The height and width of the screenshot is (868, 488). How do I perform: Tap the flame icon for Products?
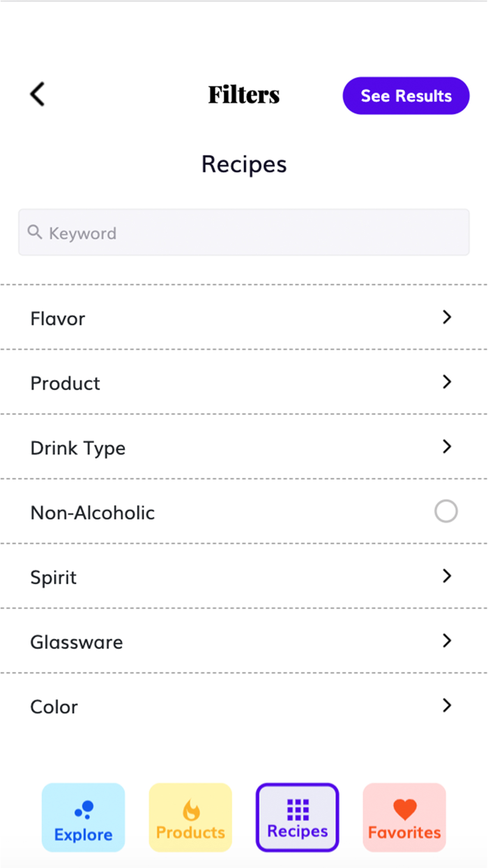[190, 807]
